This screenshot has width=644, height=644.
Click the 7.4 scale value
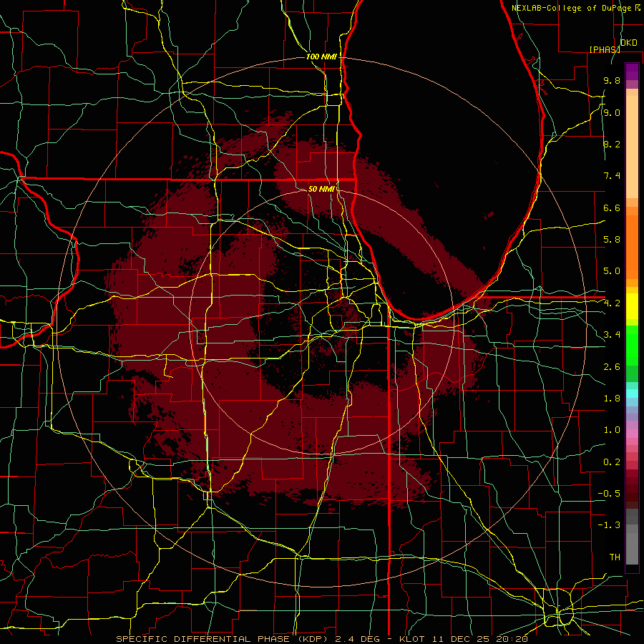click(612, 176)
